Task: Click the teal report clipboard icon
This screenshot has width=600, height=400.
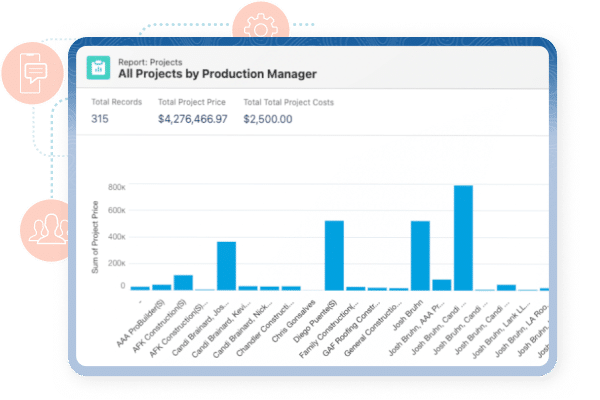Action: click(x=98, y=68)
